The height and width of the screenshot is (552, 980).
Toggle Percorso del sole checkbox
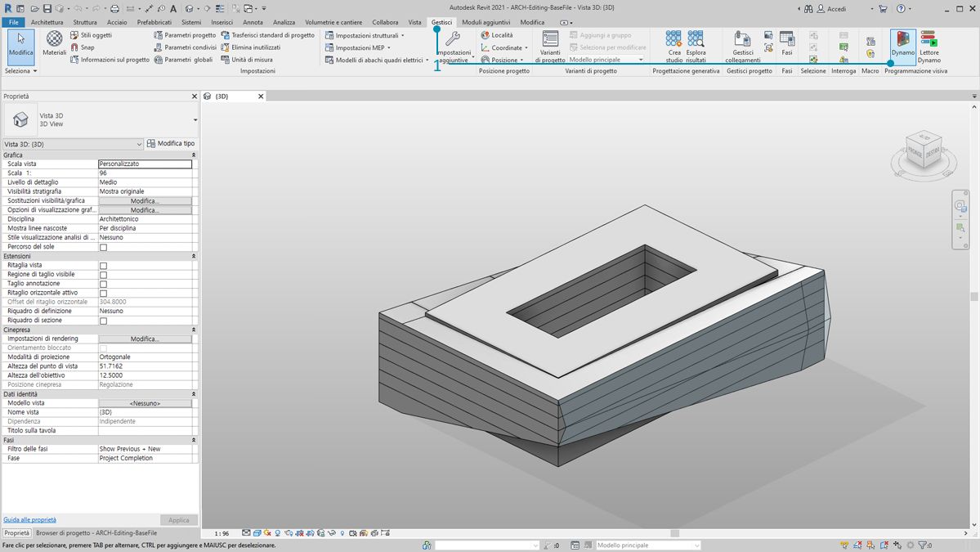click(104, 247)
